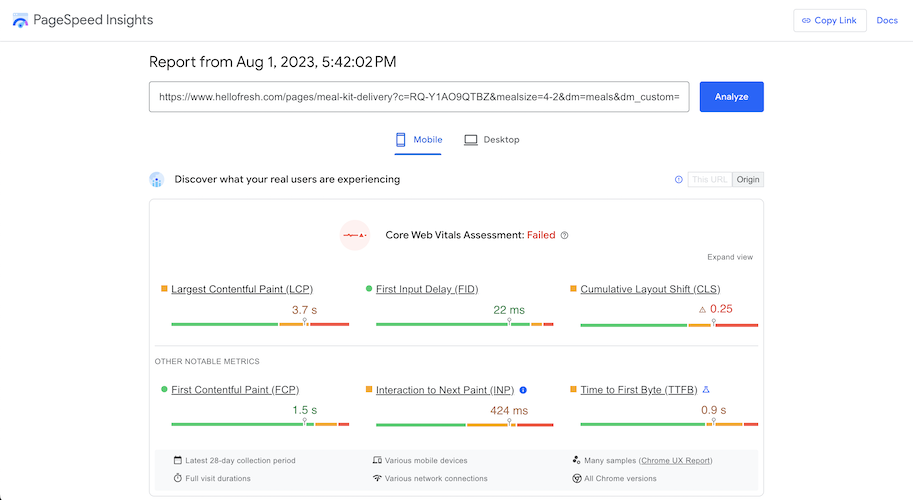Click the experimental flask icon beside TTFB
The image size is (913, 500).
point(706,390)
